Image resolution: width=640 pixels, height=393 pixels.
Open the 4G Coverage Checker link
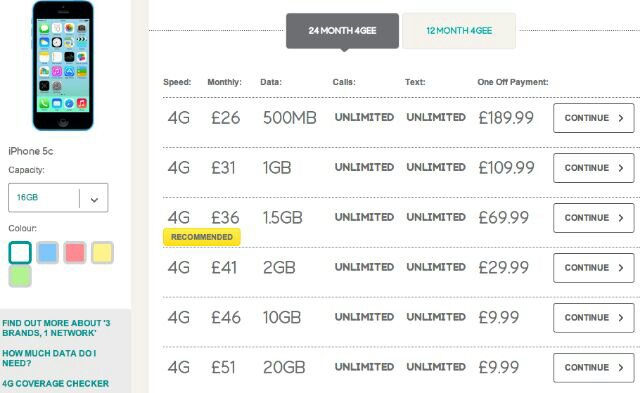pyautogui.click(x=56, y=384)
